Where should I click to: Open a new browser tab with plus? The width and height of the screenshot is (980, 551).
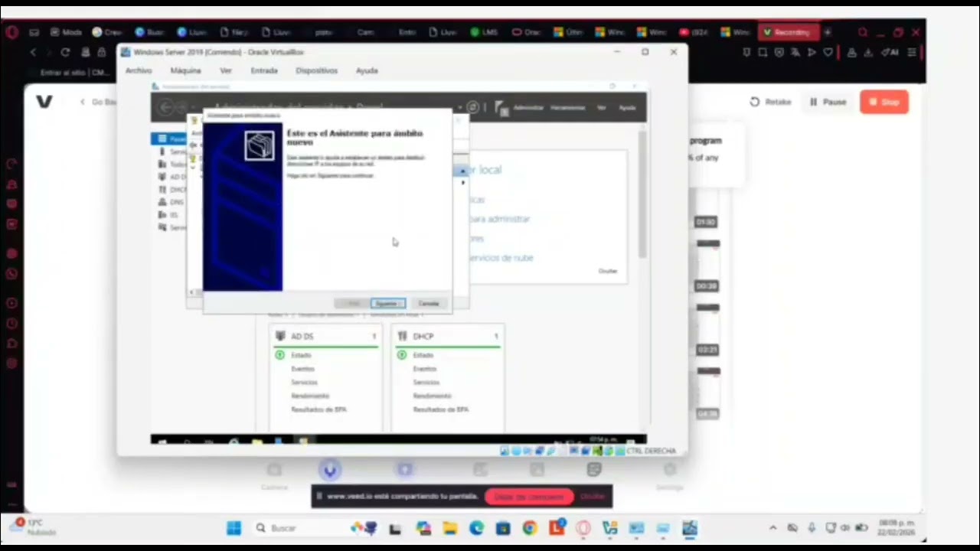click(828, 32)
